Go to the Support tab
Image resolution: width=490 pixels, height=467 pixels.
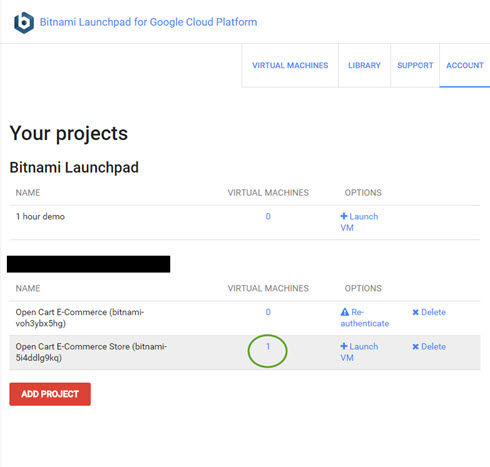coord(415,65)
